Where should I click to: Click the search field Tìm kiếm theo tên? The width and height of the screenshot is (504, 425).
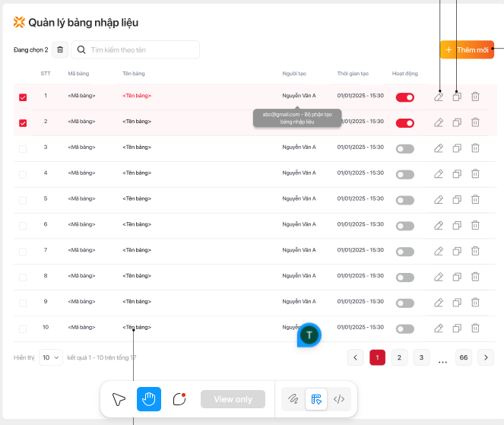click(x=141, y=49)
